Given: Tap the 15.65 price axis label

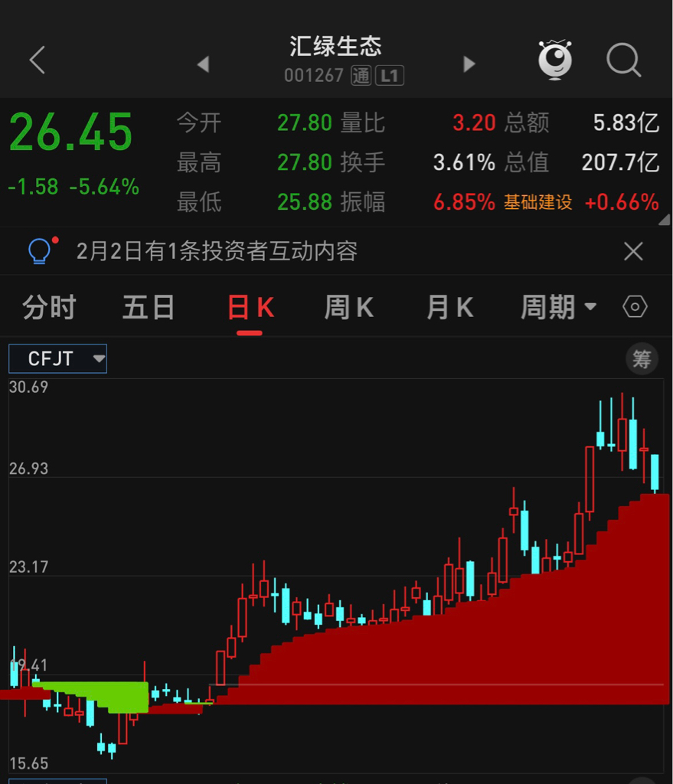Looking at the screenshot, I should [28, 763].
